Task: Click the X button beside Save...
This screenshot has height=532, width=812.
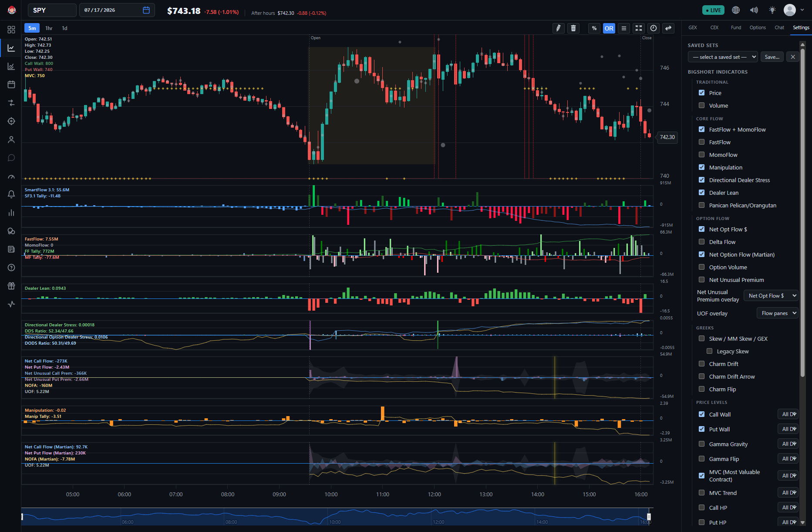Action: pyautogui.click(x=793, y=57)
